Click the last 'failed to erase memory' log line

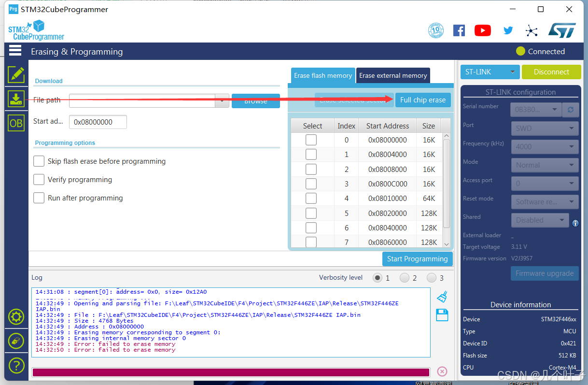(105, 350)
